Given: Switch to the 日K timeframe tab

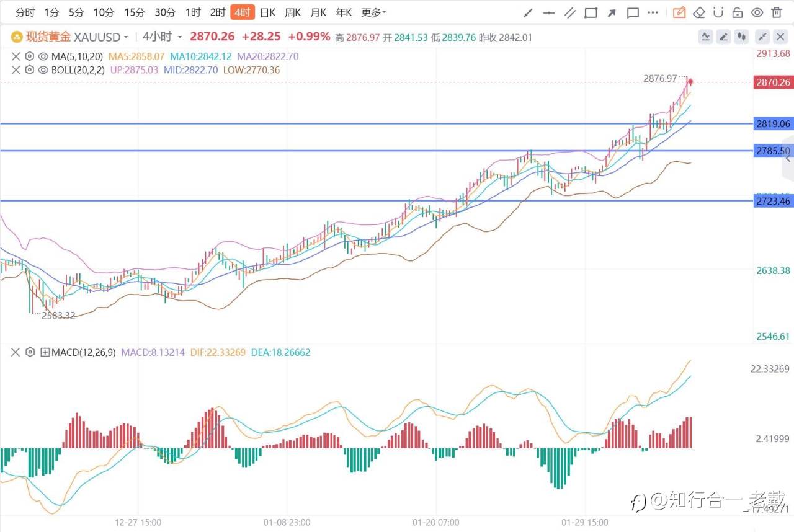Looking at the screenshot, I should [267, 12].
